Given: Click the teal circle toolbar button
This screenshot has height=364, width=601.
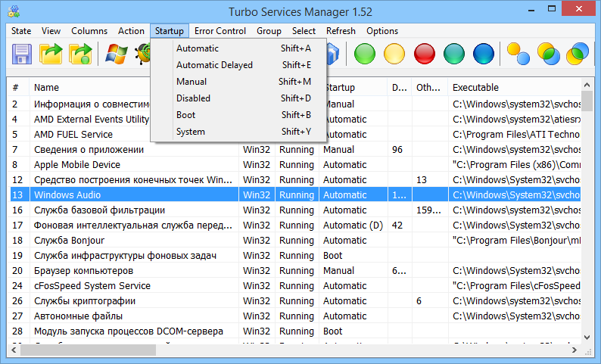Looking at the screenshot, I should click(454, 54).
